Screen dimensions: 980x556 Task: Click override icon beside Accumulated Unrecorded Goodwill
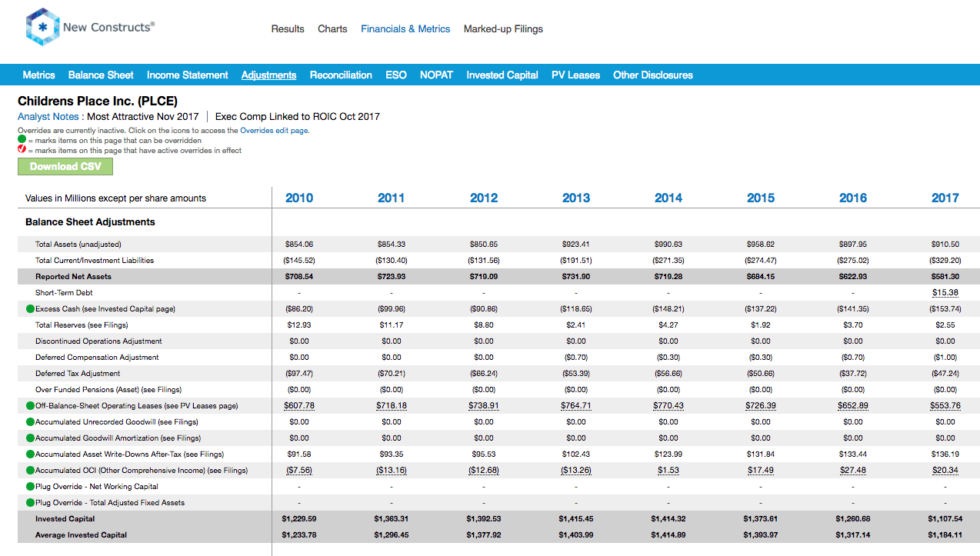(30, 422)
